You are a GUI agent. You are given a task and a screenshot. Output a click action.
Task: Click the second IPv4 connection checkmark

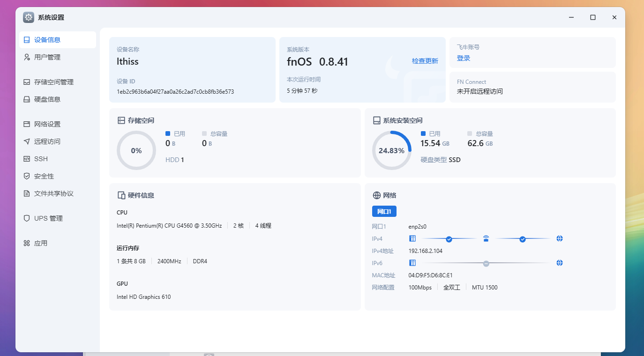(x=523, y=239)
